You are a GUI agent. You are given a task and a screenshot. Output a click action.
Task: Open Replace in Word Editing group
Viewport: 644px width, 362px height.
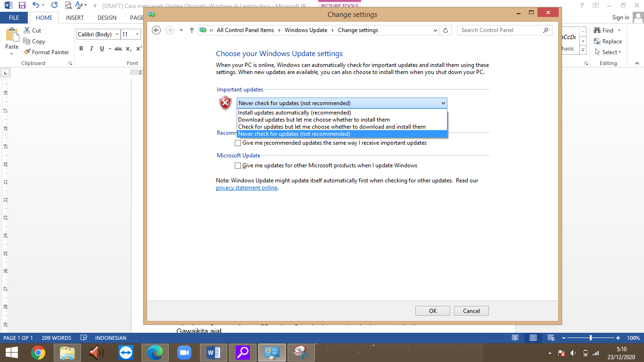[x=608, y=41]
